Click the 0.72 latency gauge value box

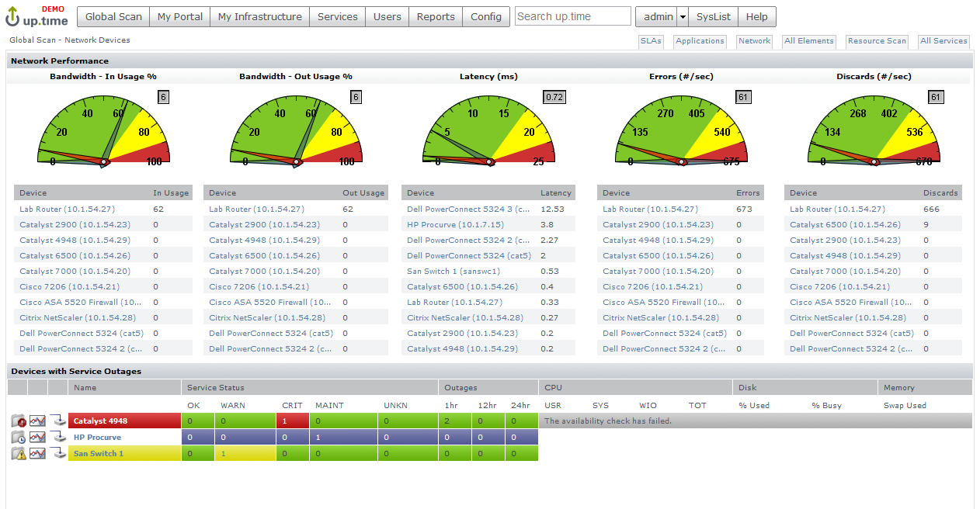554,97
